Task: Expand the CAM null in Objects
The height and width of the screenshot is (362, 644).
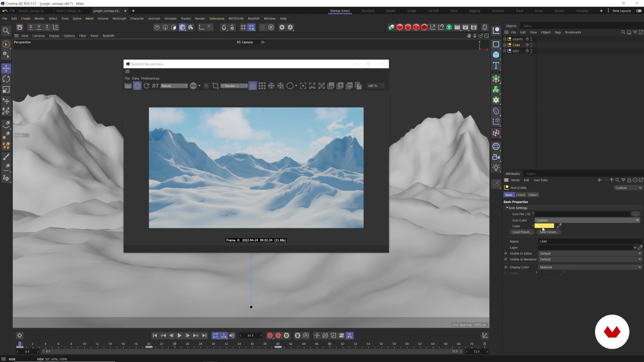Action: tap(505, 45)
